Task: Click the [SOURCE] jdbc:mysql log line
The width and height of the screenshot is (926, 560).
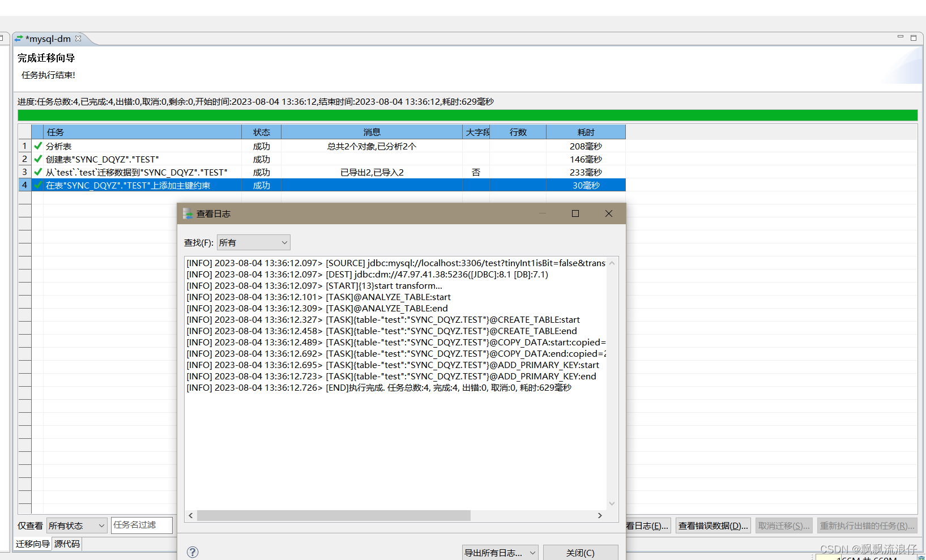Action: [x=396, y=263]
